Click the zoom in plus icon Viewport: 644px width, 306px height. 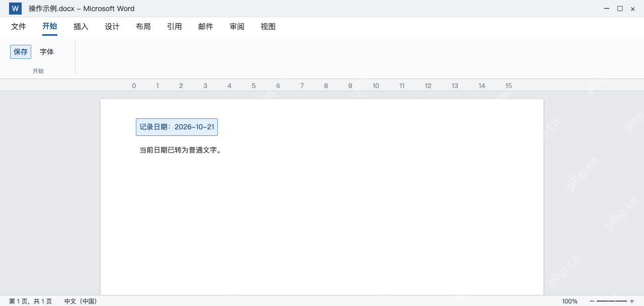632,301
